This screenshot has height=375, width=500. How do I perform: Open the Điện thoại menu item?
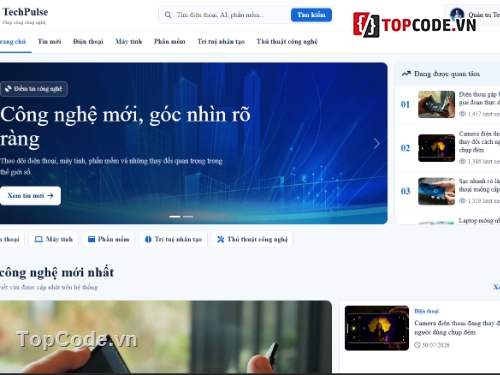(88, 42)
